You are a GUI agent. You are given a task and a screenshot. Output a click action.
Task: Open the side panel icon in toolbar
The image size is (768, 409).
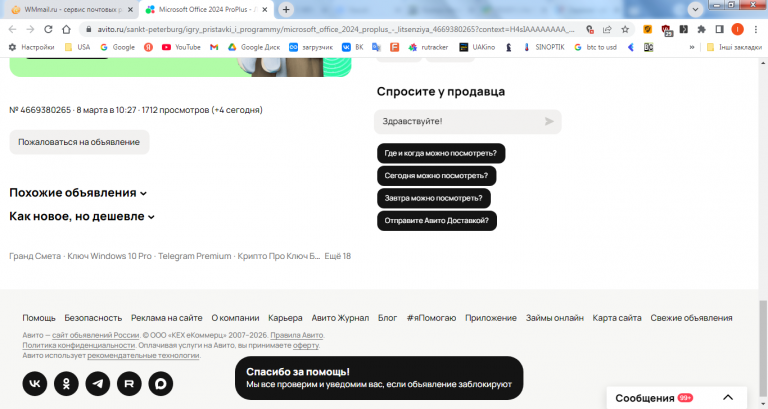click(719, 29)
